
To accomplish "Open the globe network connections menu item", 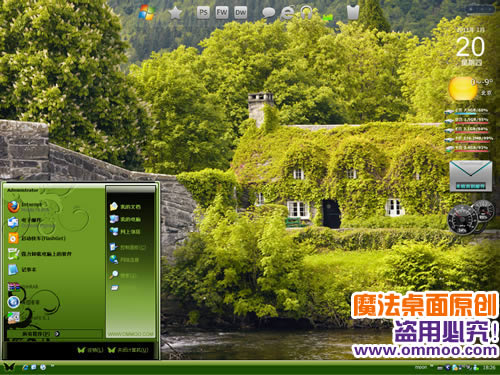I will [x=124, y=260].
